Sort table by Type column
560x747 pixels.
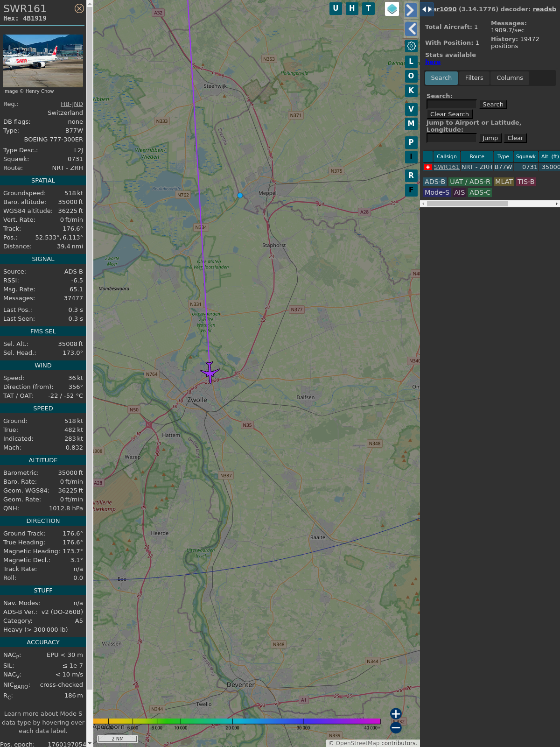503,156
